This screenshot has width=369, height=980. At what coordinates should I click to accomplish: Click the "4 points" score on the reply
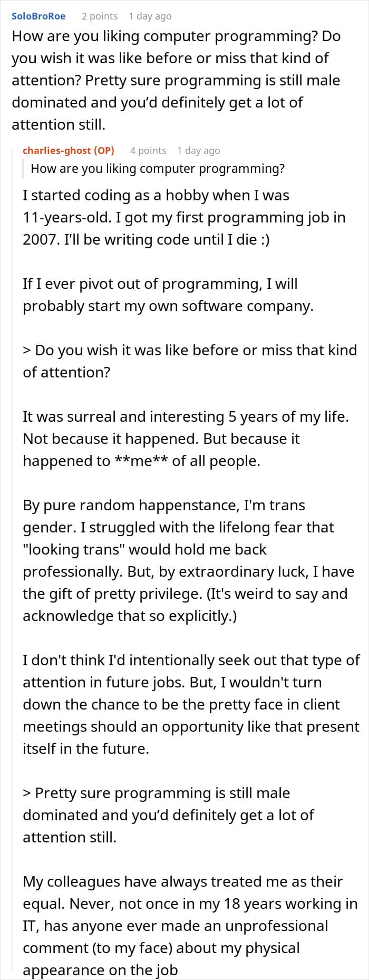click(x=148, y=150)
